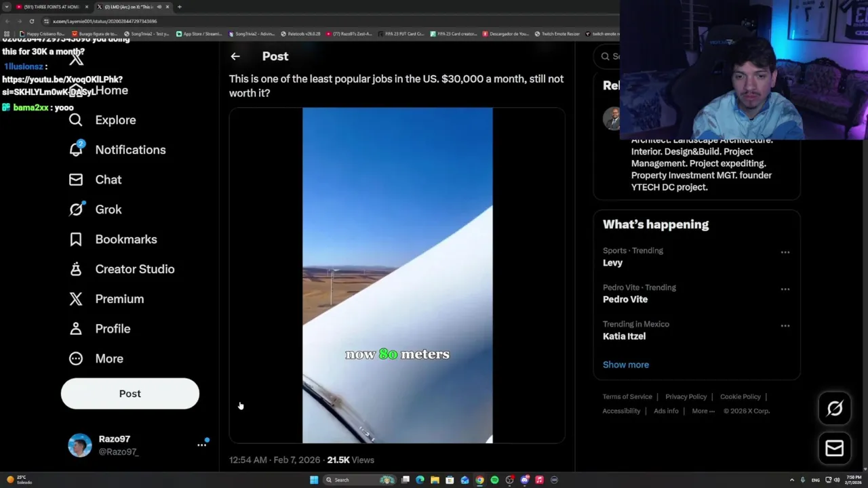This screenshot has width=868, height=488.
Task: Expand the More circle menu item
Action: [96, 359]
